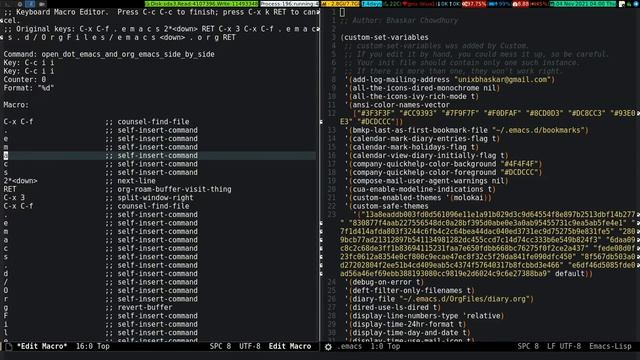
Task: Click the highlighted workspace icon in top-left bar
Action: (30, 4)
